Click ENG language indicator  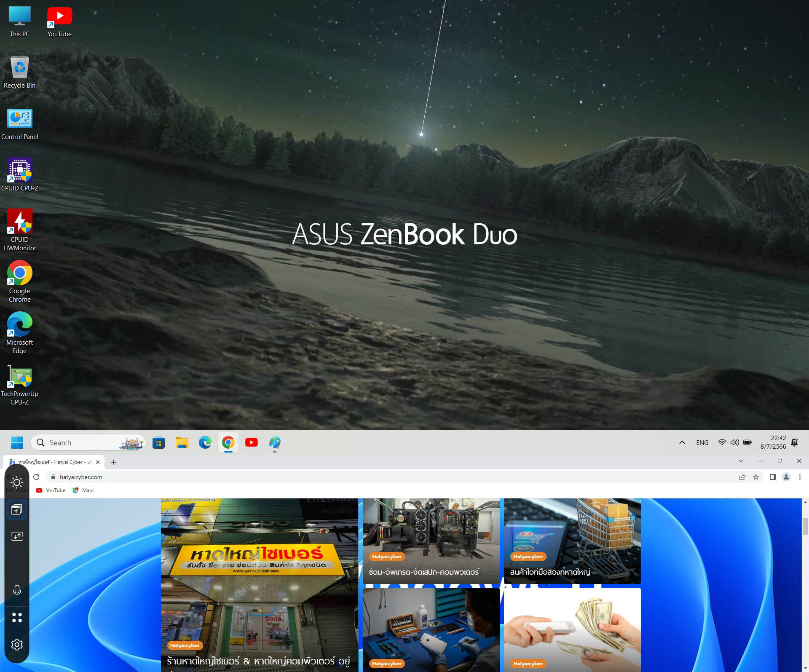click(702, 442)
